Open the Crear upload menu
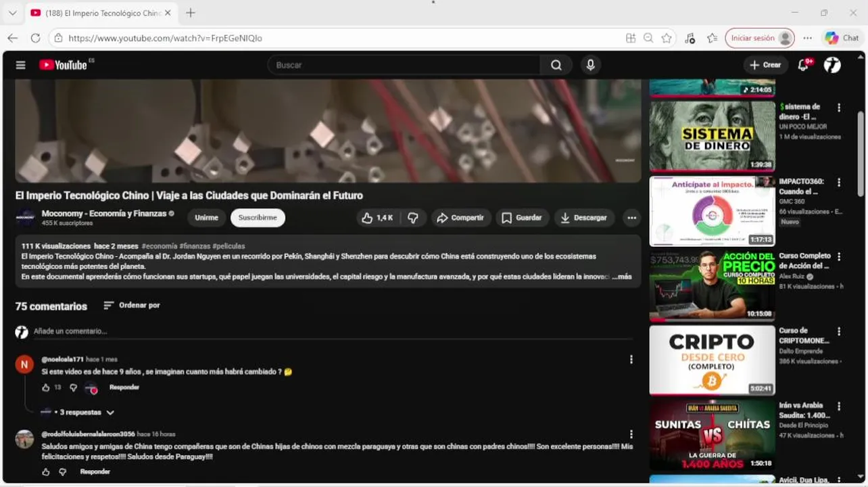Image resolution: width=868 pixels, height=487 pixels. pos(765,65)
